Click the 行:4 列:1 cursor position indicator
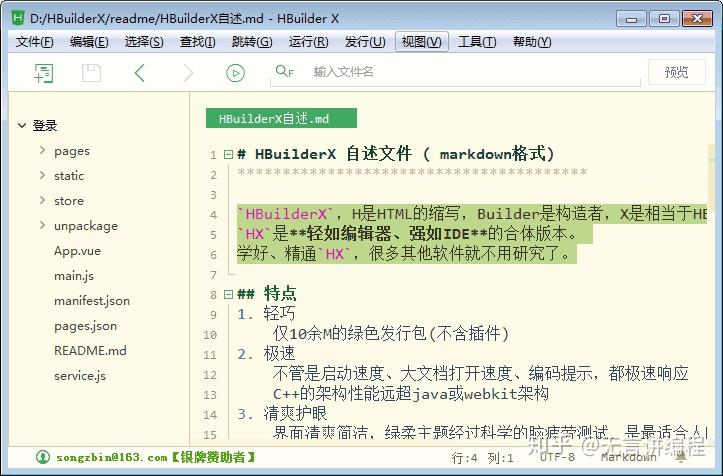Image resolution: width=723 pixels, height=476 pixels. coord(482,458)
